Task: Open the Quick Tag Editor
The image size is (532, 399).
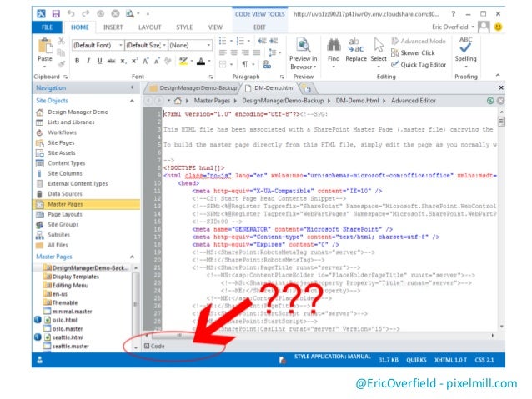Action: [419, 64]
